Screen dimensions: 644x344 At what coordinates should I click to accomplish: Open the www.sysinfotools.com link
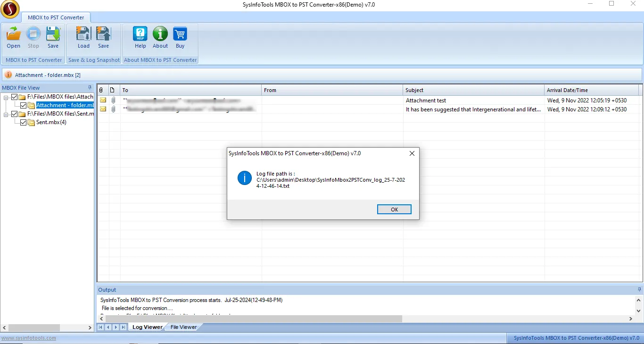(29, 338)
